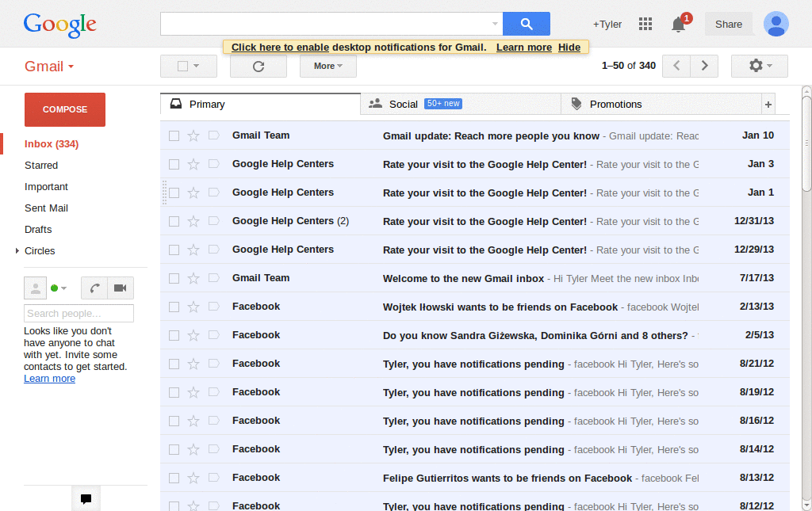Hide the desktop notifications banner
This screenshot has width=812, height=511.
(569, 47)
